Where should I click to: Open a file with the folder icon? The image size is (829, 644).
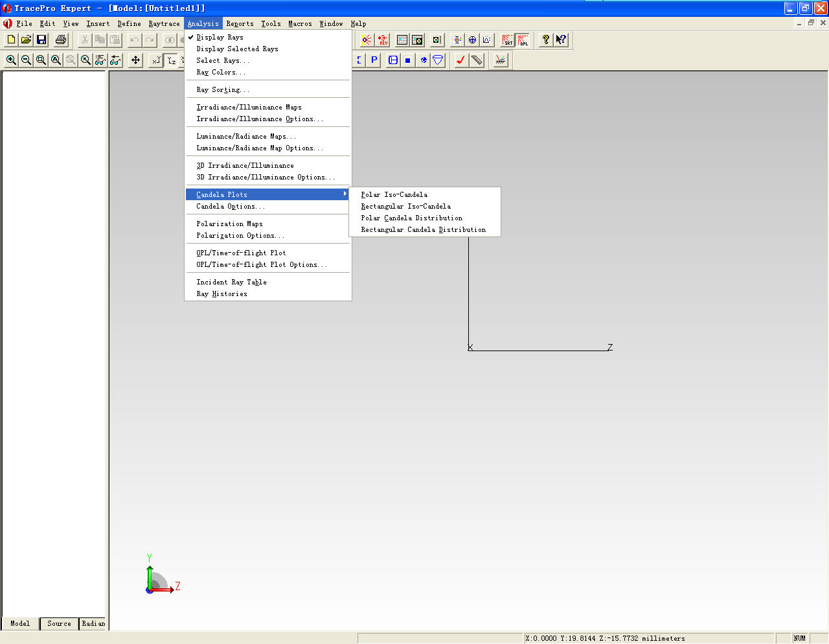tap(26, 40)
